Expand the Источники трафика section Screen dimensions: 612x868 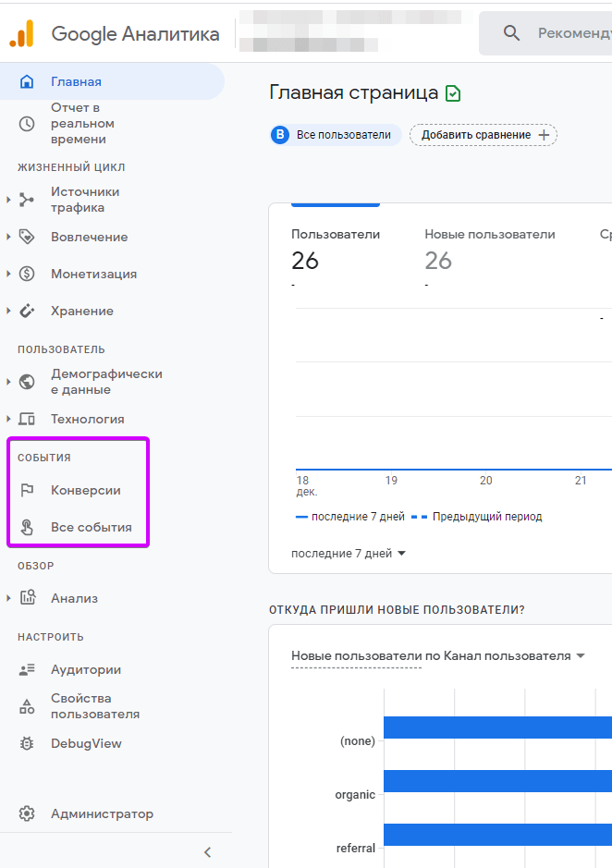click(x=8, y=200)
